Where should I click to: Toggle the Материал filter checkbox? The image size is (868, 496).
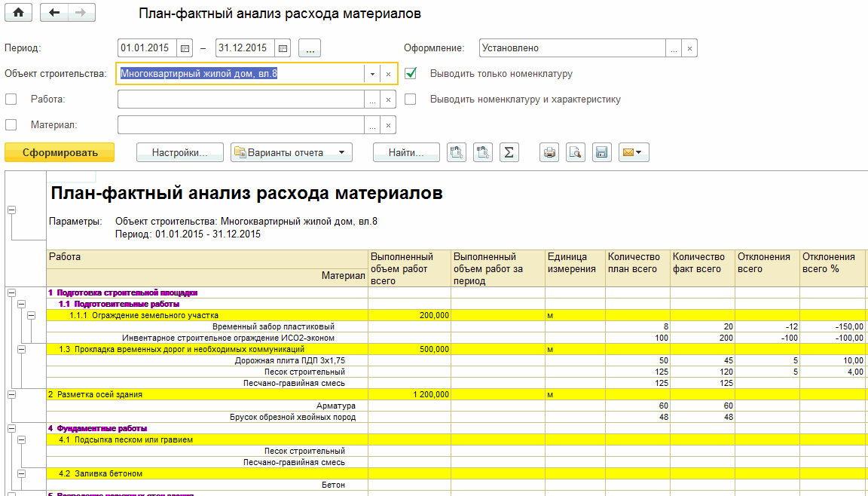click(x=11, y=124)
